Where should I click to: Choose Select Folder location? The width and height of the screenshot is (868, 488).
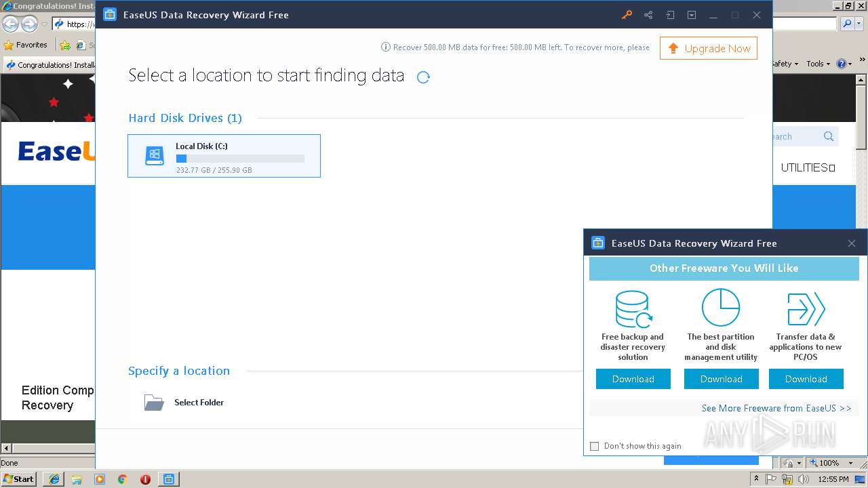click(199, 403)
